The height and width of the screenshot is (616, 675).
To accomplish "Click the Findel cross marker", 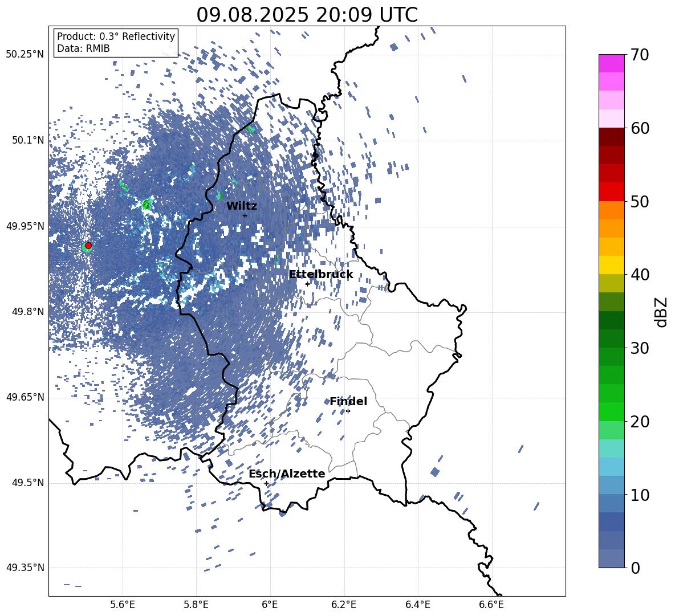I will [x=348, y=411].
